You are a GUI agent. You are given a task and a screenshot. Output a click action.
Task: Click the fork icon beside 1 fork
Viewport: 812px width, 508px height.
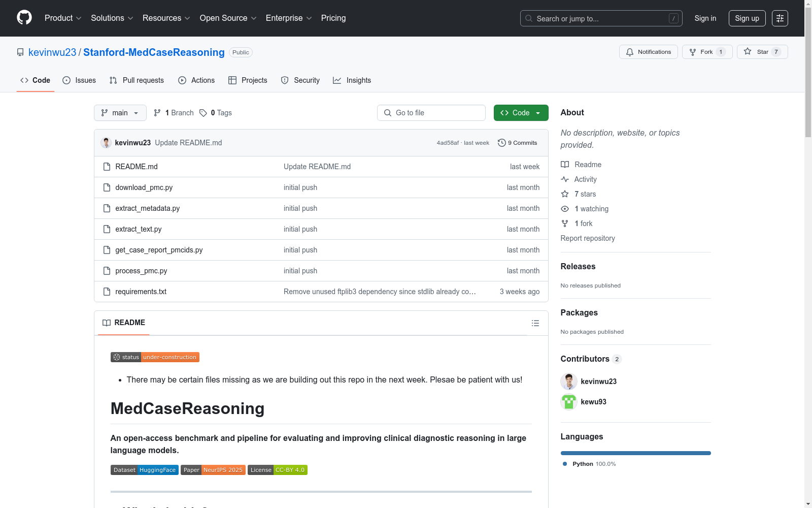coord(565,224)
